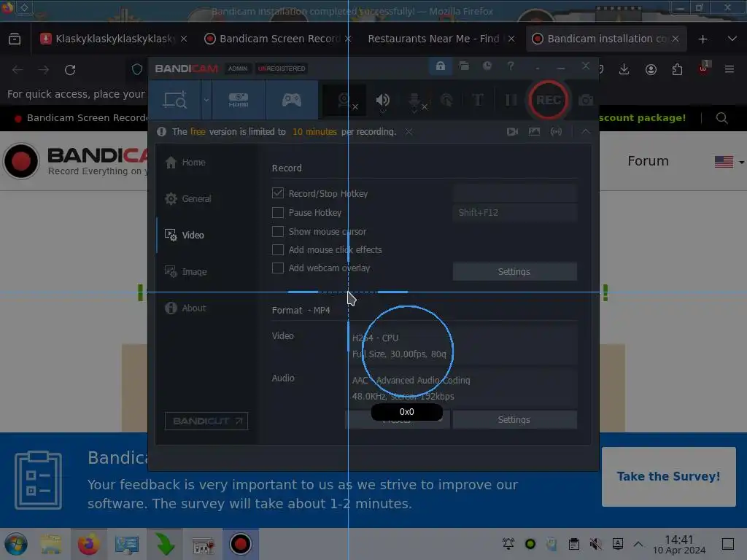Image resolution: width=747 pixels, height=560 pixels.
Task: Click the muted volume tray icon
Action: tap(595, 544)
